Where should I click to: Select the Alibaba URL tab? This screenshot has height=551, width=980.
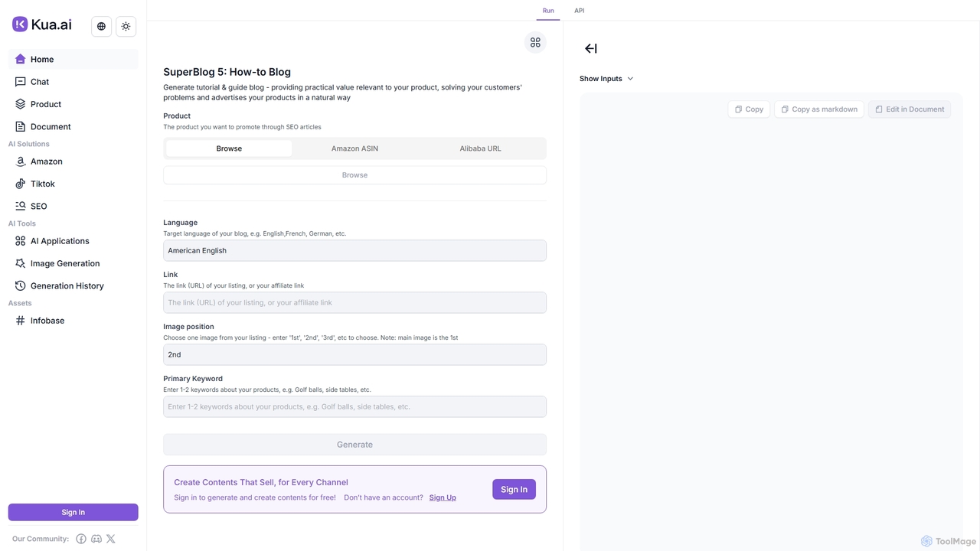point(480,148)
